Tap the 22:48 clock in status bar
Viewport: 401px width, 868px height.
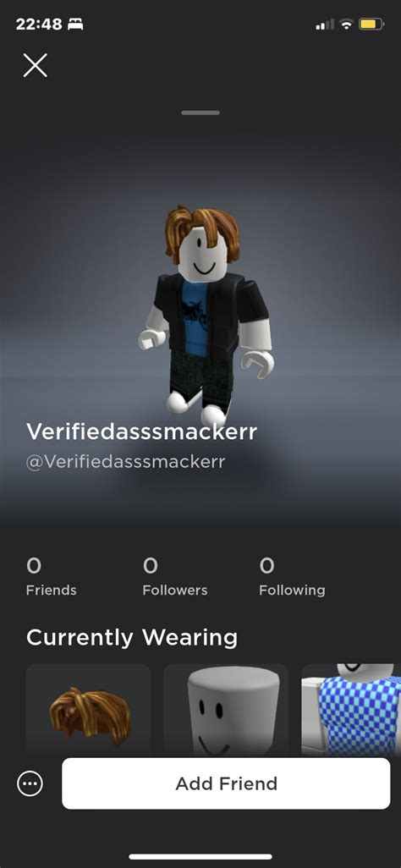[x=39, y=25]
